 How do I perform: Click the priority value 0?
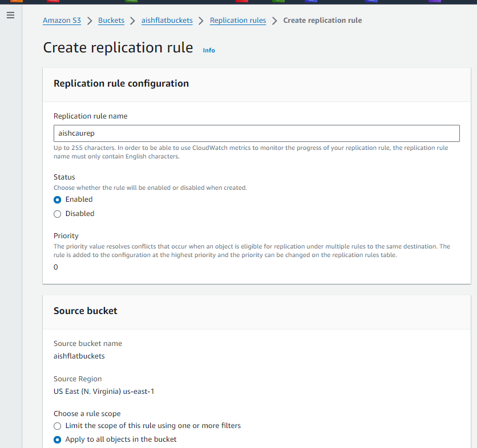coord(56,267)
